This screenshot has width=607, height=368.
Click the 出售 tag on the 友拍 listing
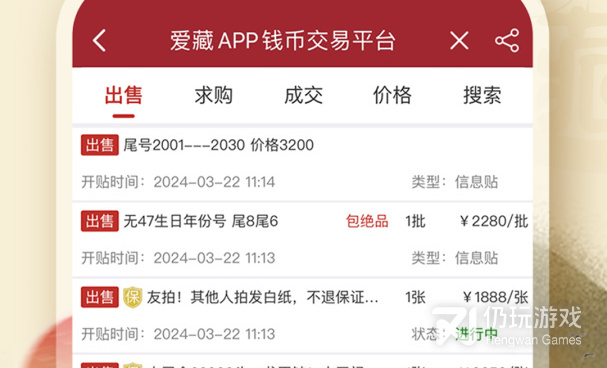(x=100, y=297)
